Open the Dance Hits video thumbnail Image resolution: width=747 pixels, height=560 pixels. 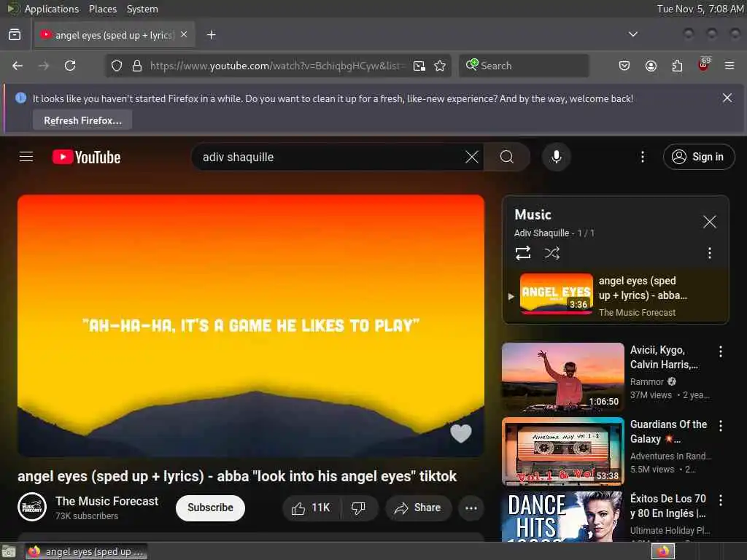point(562,517)
